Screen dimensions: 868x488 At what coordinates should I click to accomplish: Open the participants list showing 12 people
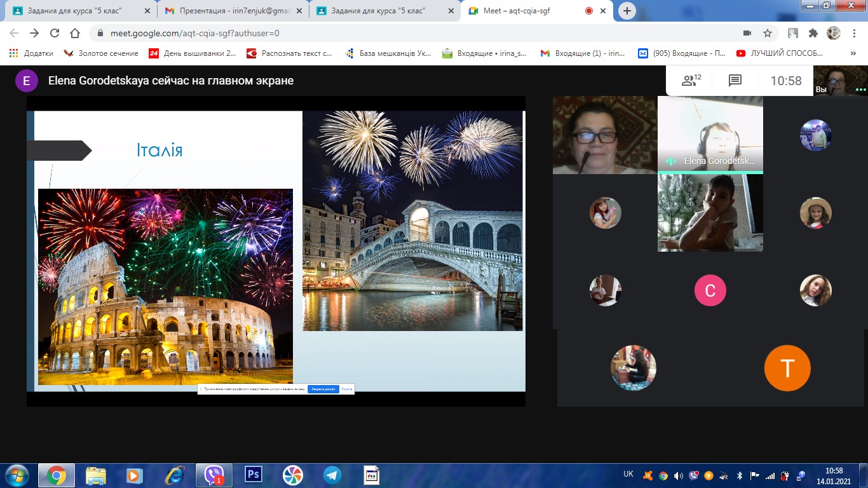tap(691, 81)
